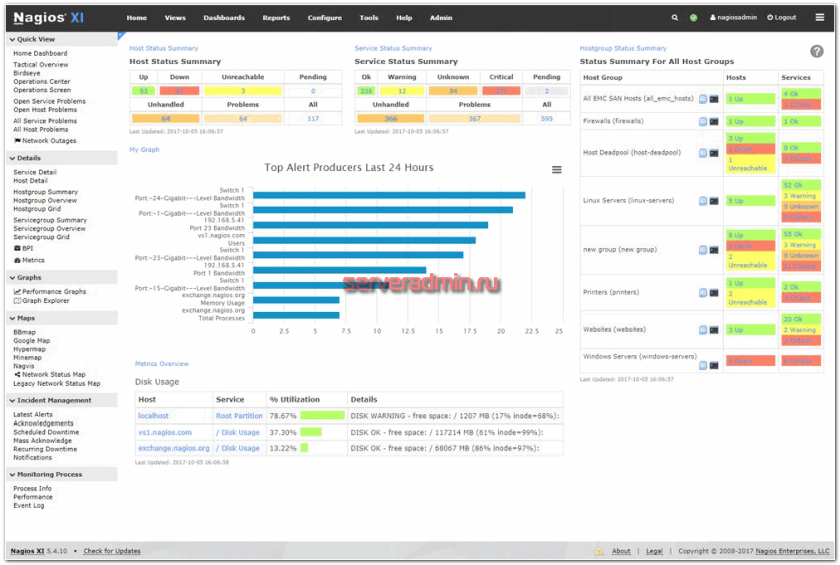Open BPI in Details section
This screenshot has width=840, height=565.
pyautogui.click(x=23, y=248)
